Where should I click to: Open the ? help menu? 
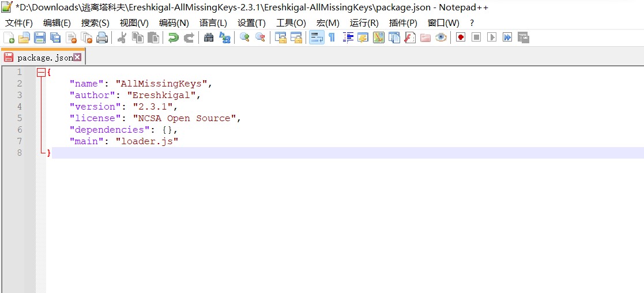pos(472,23)
